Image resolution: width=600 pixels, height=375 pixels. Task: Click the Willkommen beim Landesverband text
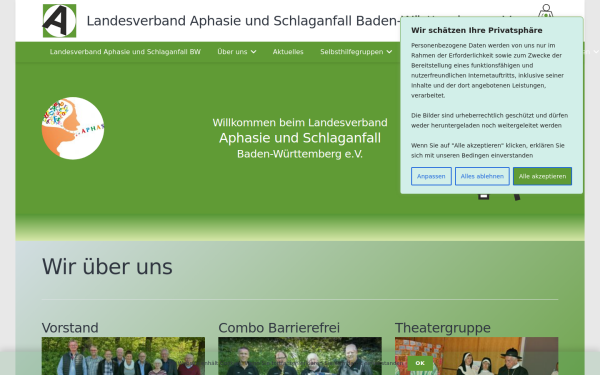pyautogui.click(x=300, y=122)
